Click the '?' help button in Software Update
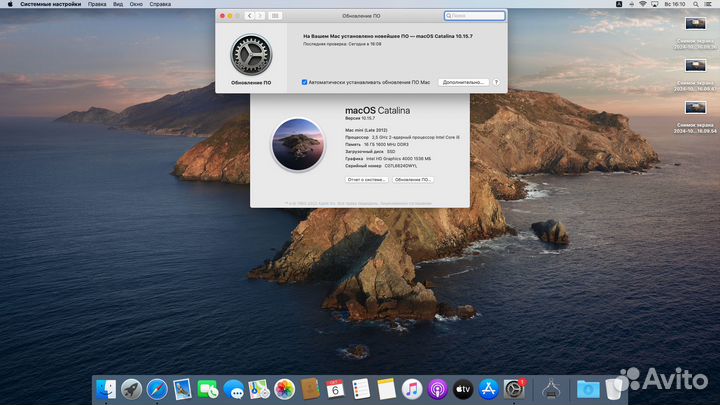720x405 pixels. coord(496,82)
